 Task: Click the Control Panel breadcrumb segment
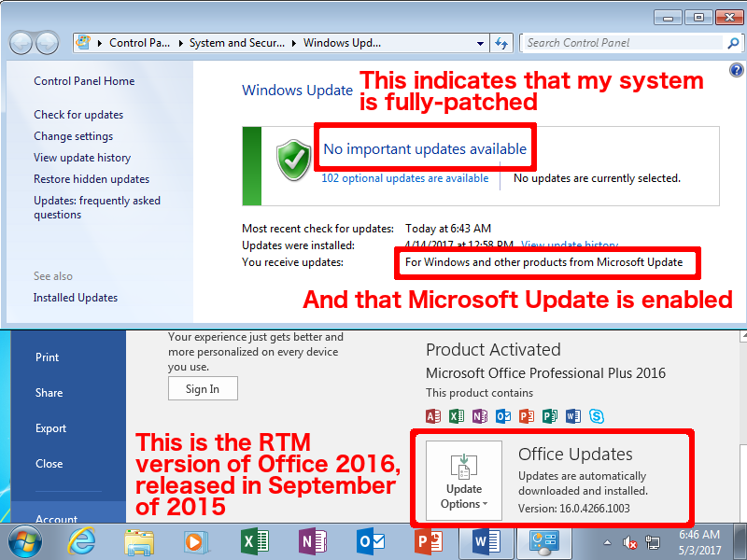139,43
